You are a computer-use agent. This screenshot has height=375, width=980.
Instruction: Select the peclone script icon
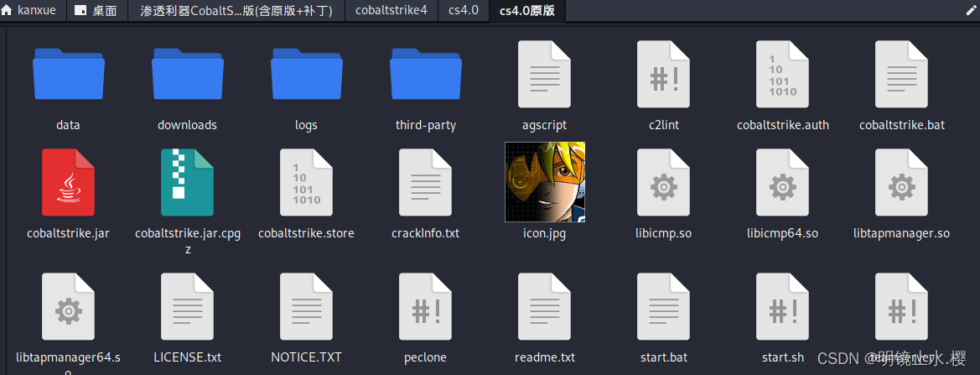click(x=426, y=306)
